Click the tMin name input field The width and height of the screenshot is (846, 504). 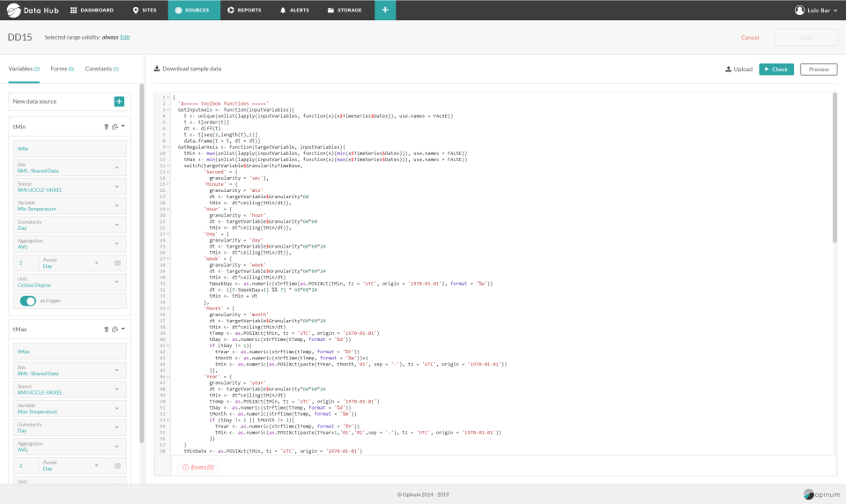click(x=70, y=148)
